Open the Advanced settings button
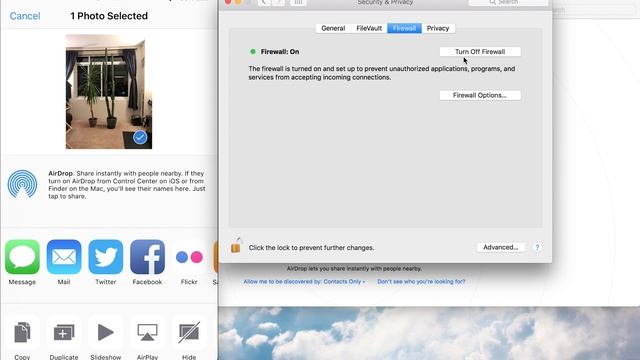 click(x=501, y=247)
